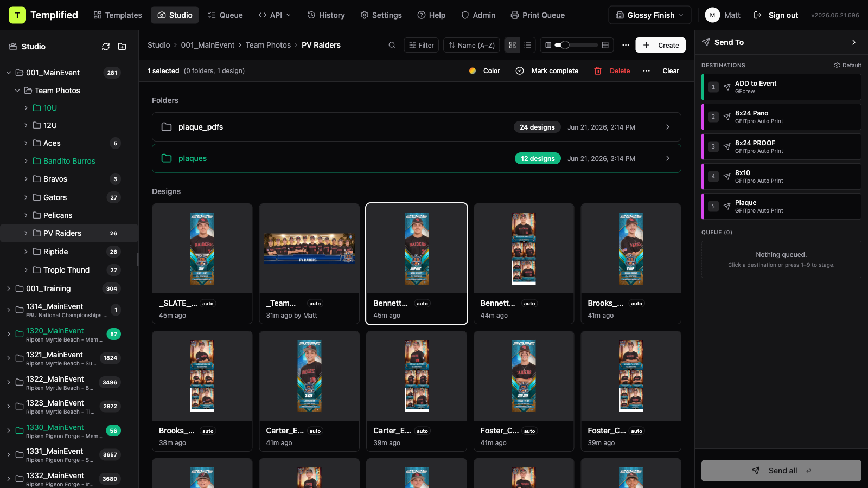
Task: Click the small thumbnail size icon
Action: pyautogui.click(x=548, y=45)
